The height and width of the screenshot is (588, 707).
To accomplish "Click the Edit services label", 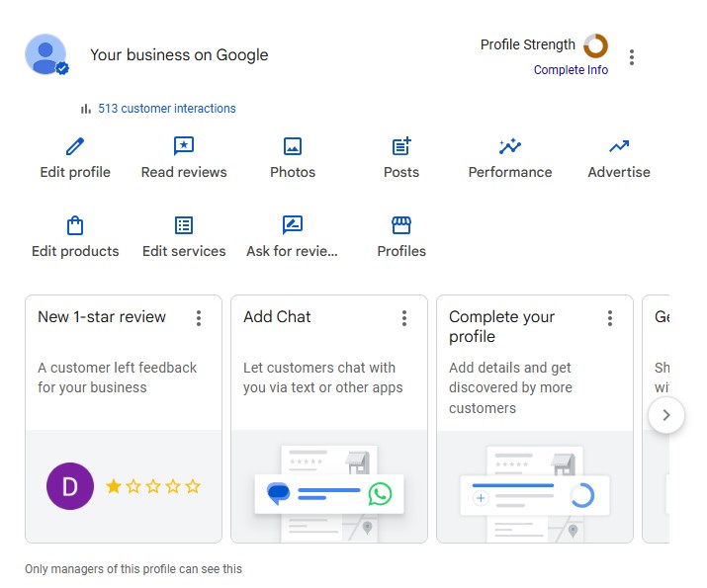I will [x=184, y=251].
